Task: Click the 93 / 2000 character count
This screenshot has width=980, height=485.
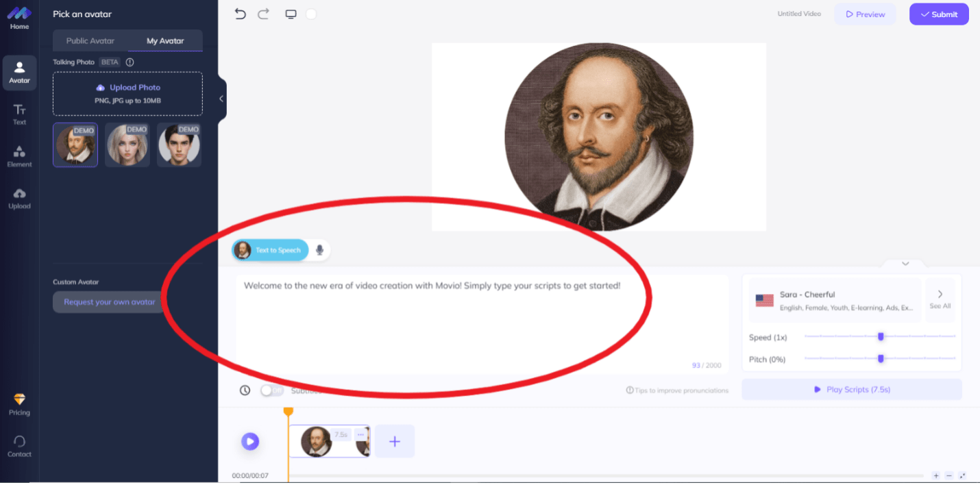Action: [707, 365]
